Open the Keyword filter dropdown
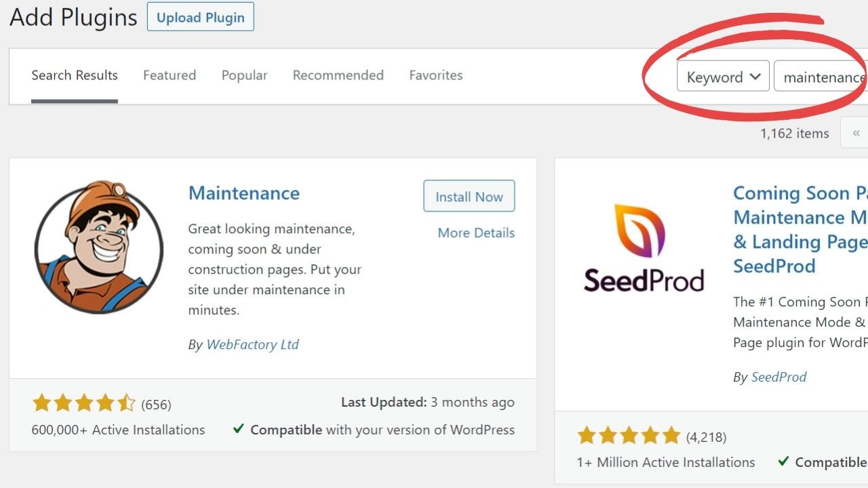868x488 pixels. coord(722,77)
